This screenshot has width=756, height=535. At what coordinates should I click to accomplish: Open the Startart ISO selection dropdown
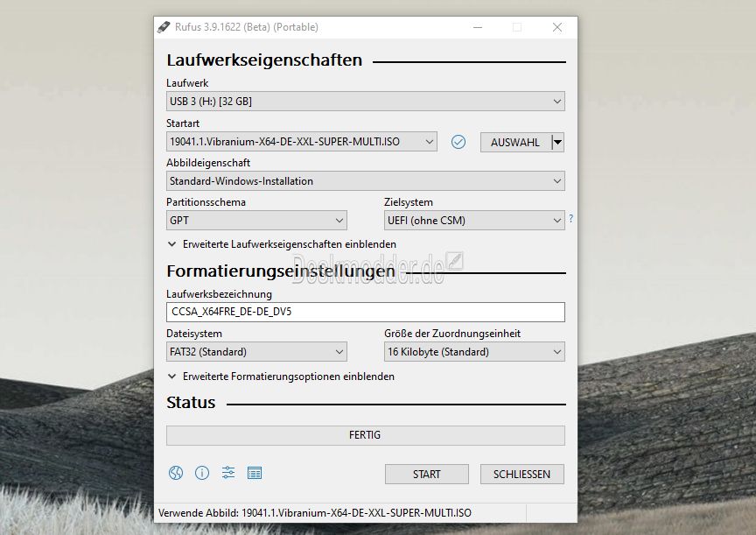[x=302, y=142]
